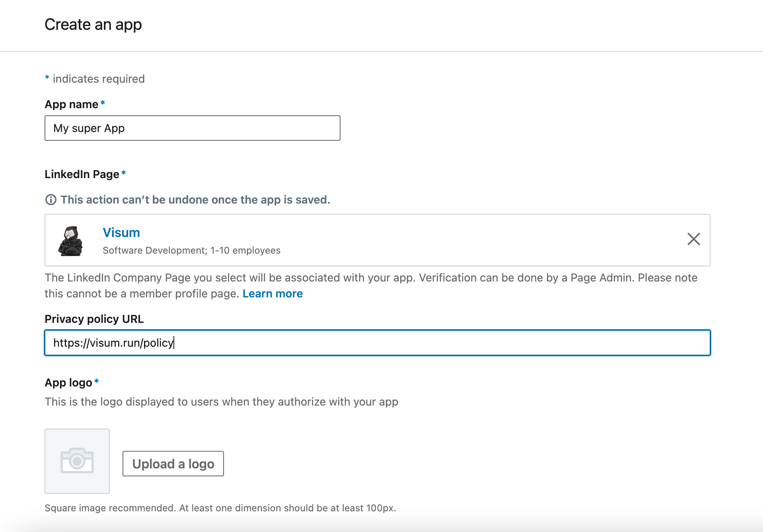
Task: Remove the selected Visum page with X
Action: point(693,239)
